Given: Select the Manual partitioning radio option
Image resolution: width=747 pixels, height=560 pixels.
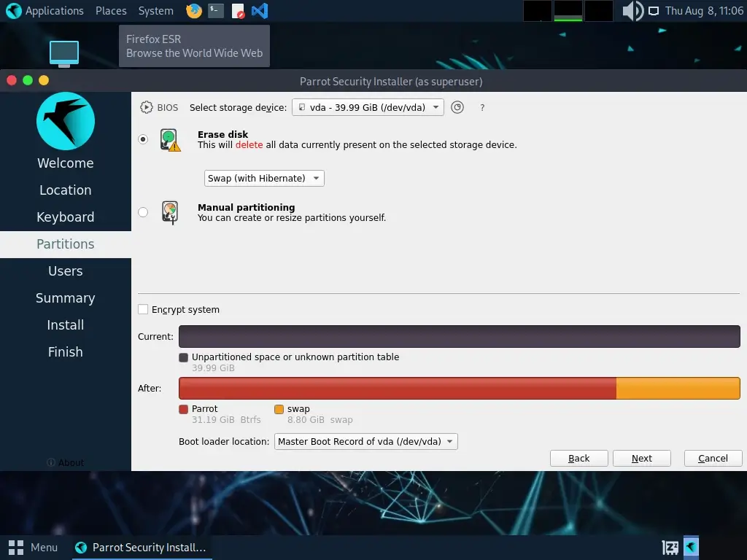Looking at the screenshot, I should (143, 212).
